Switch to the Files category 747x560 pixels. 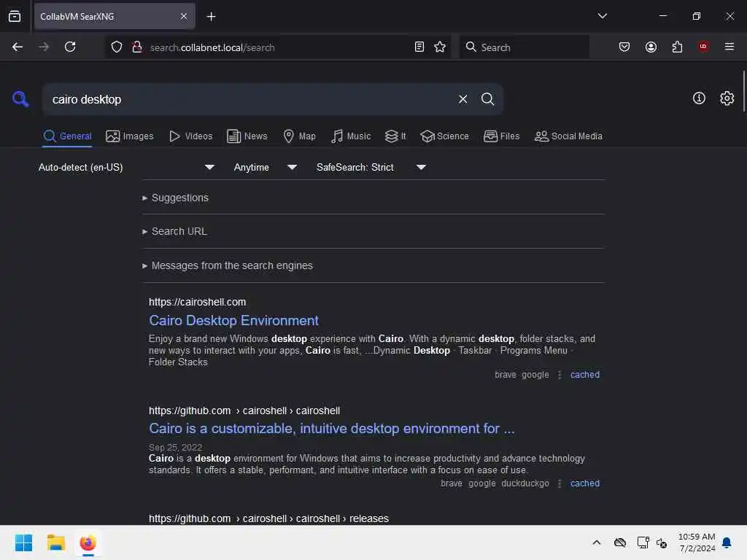pyautogui.click(x=502, y=136)
